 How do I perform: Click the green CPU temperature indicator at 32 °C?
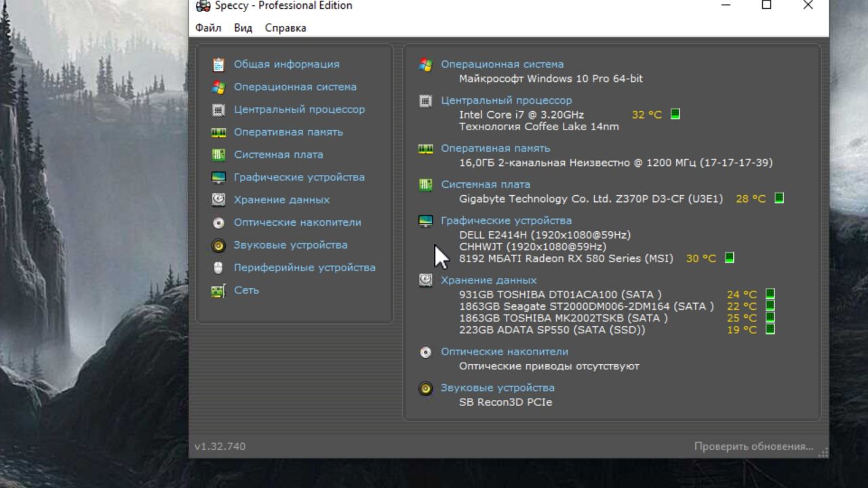point(675,114)
